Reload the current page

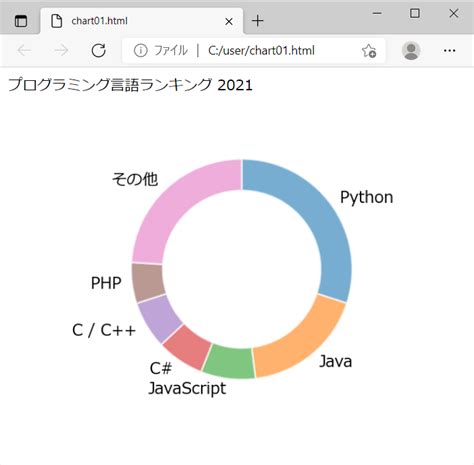(99, 51)
